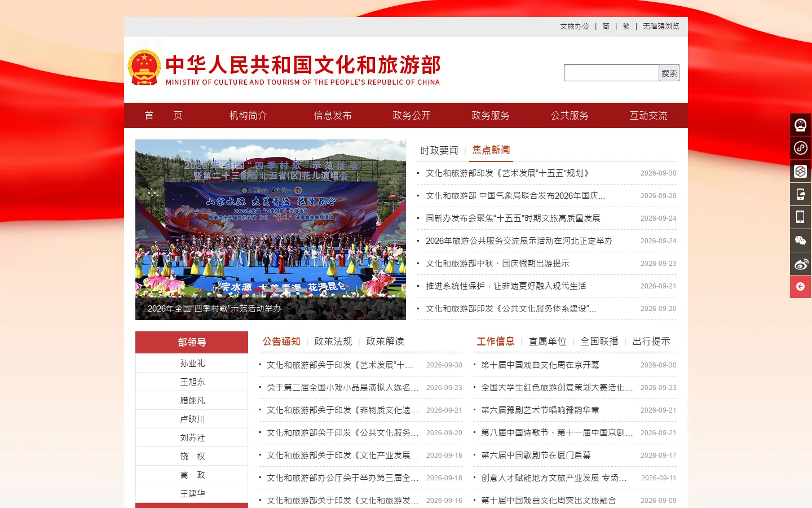
Task: Click the robot assistant icon in side toolbar
Action: point(800,125)
